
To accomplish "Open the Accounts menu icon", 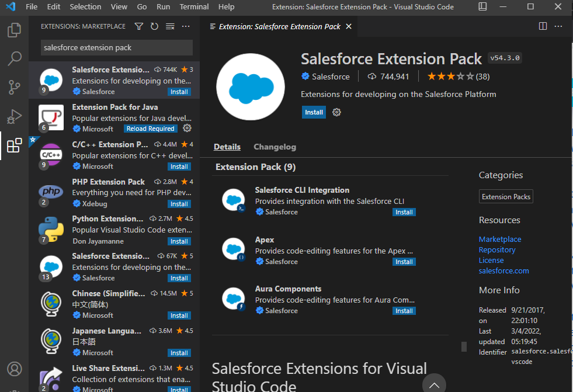I will 15,369.
